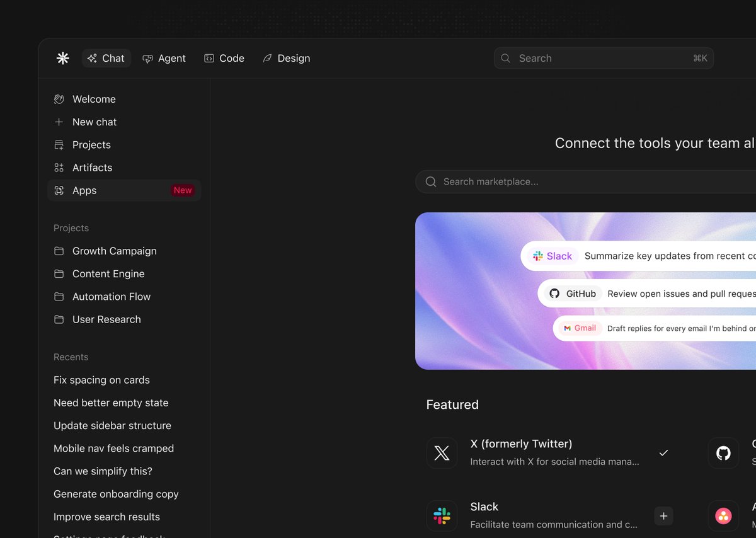The height and width of the screenshot is (538, 756).
Task: Click the Apps icon in the sidebar
Action: coord(59,190)
